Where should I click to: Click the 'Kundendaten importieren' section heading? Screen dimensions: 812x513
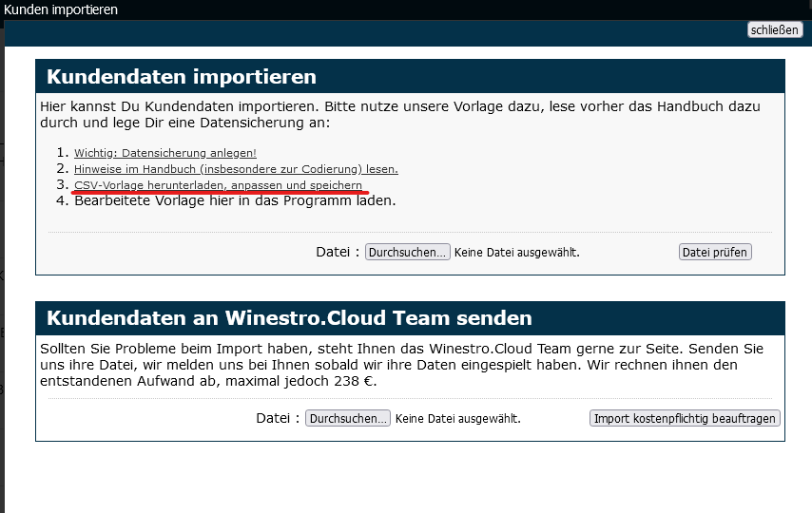(182, 77)
